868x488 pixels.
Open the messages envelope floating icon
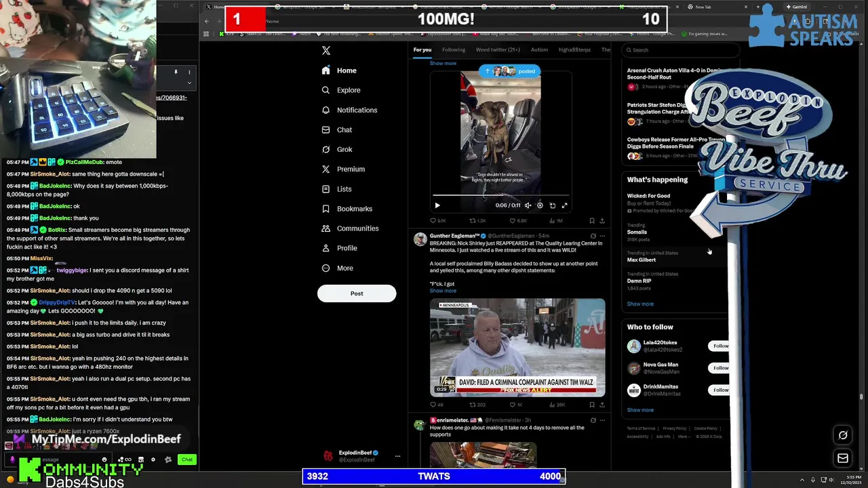point(843,459)
